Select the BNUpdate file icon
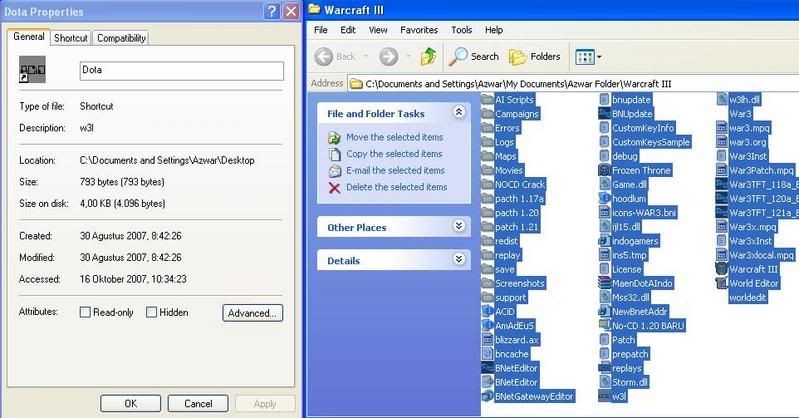This screenshot has width=799, height=418. (x=604, y=114)
